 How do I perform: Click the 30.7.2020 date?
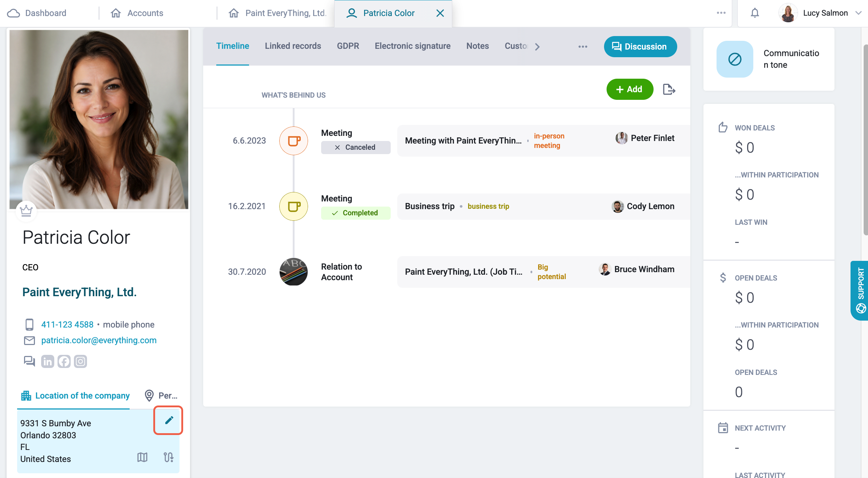[x=247, y=272]
